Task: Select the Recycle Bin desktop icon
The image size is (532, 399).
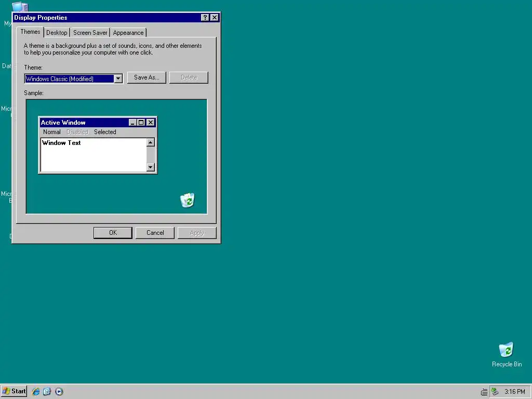Action: pos(506,354)
